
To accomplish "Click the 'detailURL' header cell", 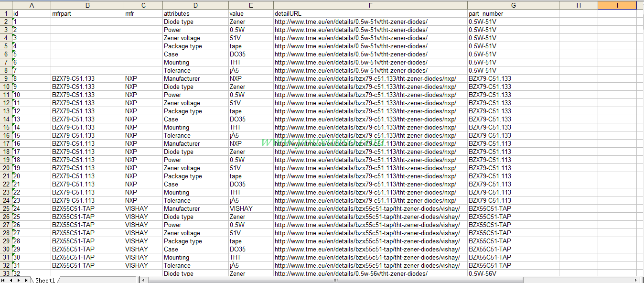I will pyautogui.click(x=370, y=14).
